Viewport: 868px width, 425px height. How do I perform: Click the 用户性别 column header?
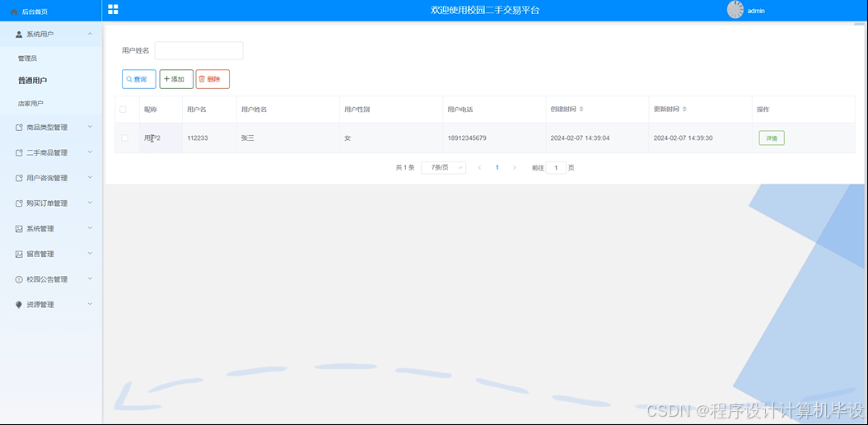[x=357, y=110]
